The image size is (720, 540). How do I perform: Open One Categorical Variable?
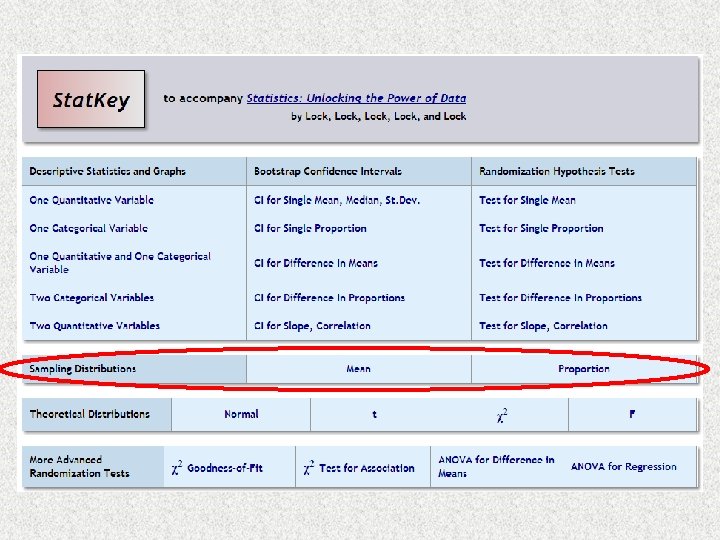pyautogui.click(x=89, y=228)
